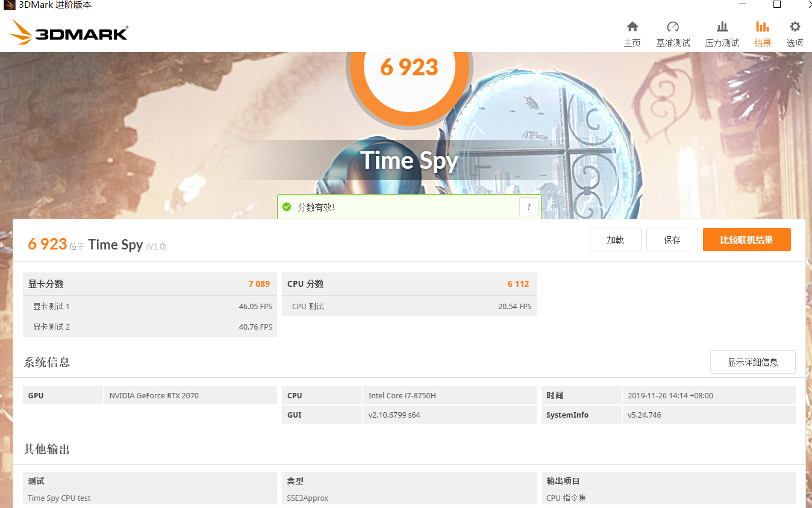This screenshot has width=812, height=508.
Task: Open the question mark help button
Action: [x=528, y=207]
